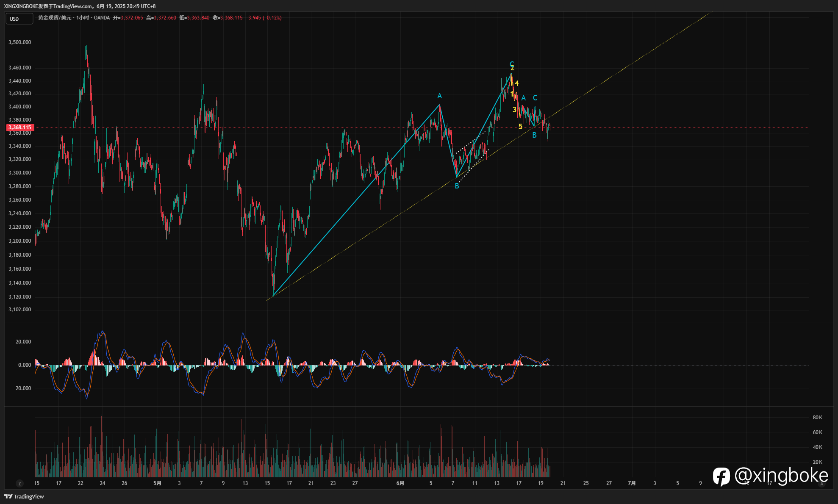Click the 0.000 MACD zero axis label
The width and height of the screenshot is (838, 504).
coord(25,365)
